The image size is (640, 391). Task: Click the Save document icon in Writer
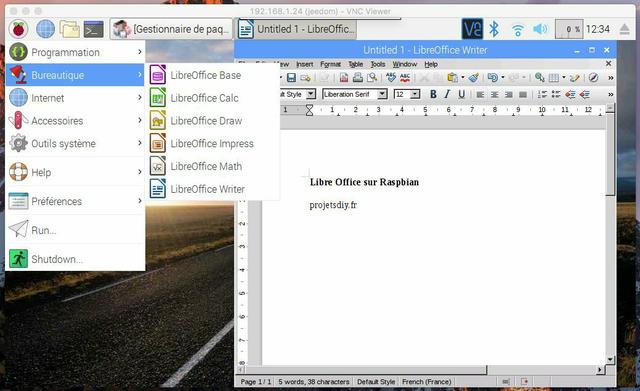pyautogui.click(x=291, y=78)
